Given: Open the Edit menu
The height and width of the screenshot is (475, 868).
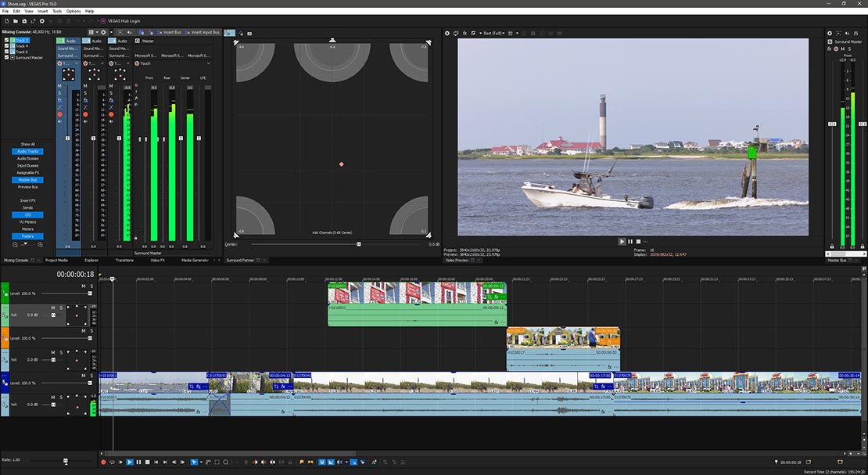Looking at the screenshot, I should [16, 11].
